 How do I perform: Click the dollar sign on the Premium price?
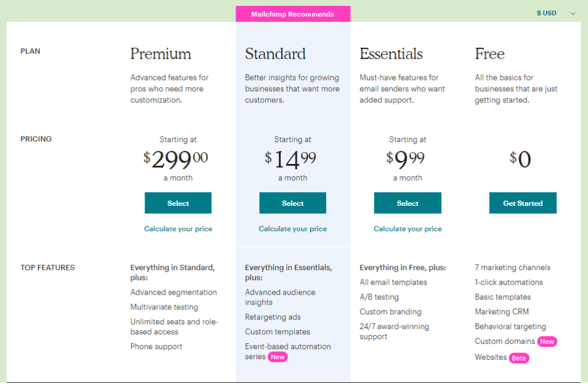[147, 157]
